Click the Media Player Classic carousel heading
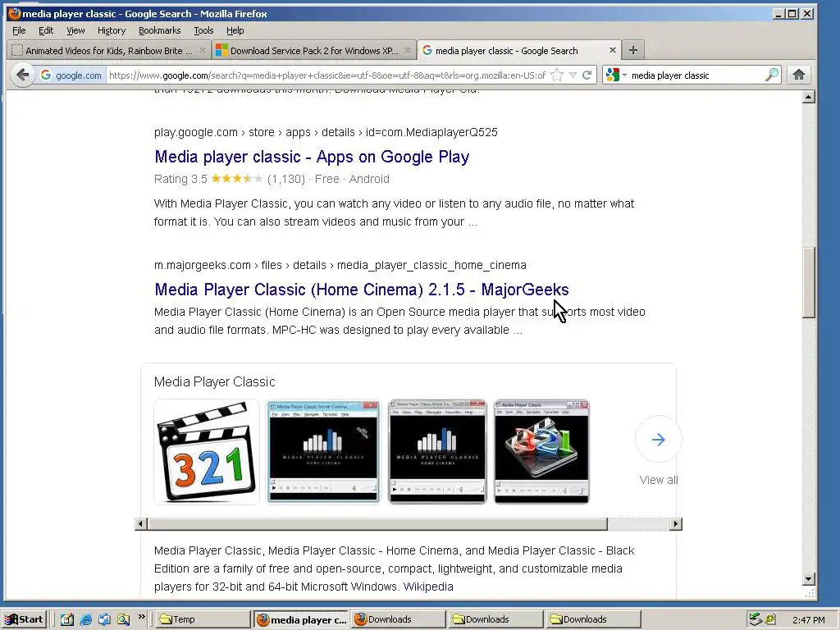The height and width of the screenshot is (630, 840). point(214,382)
